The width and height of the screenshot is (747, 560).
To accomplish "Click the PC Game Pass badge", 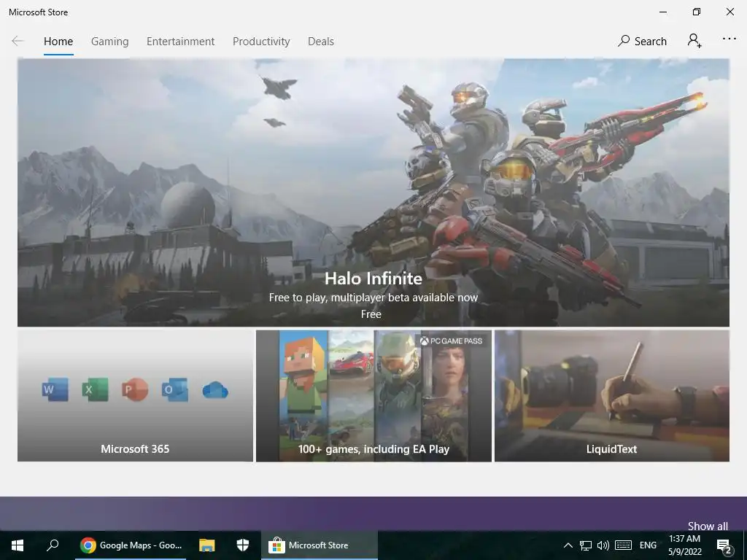I will (451, 341).
